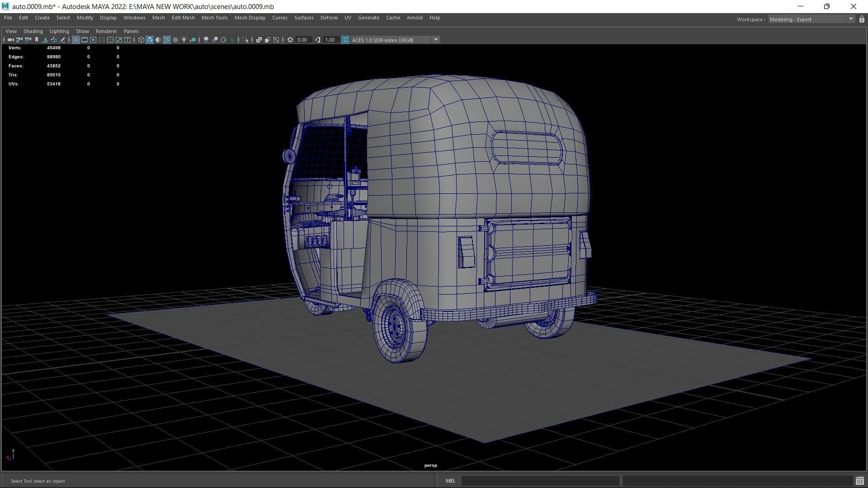Toggle the Film Gate display

(x=85, y=40)
